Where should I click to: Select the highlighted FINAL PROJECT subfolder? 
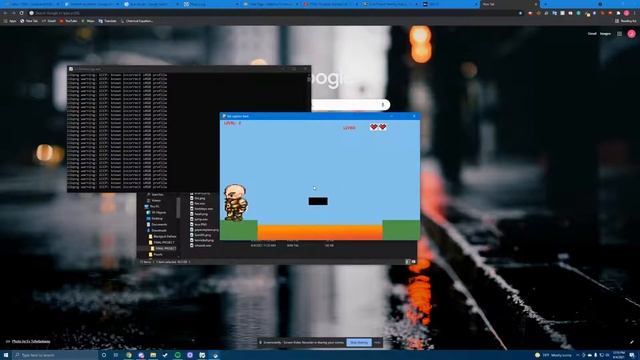coord(163,248)
